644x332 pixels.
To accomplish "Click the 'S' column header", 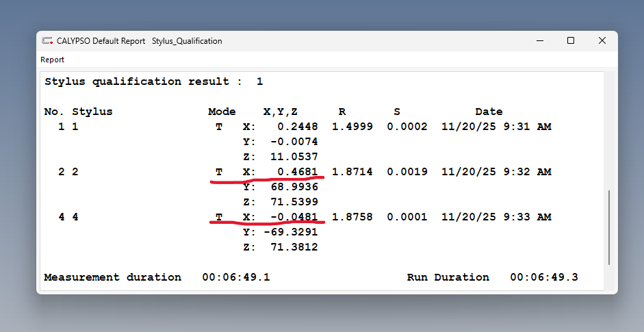I will tap(397, 112).
